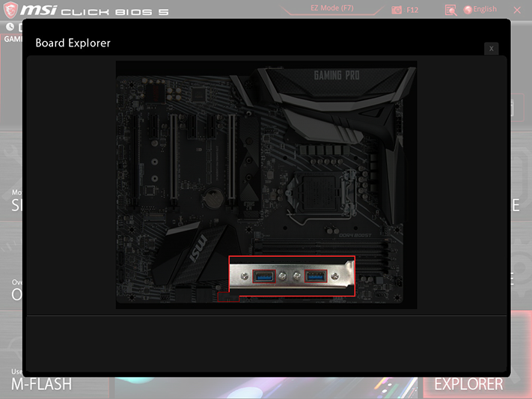Switch to EZ Mode (F7)
Screen dimensions: 532x399
(331, 8)
